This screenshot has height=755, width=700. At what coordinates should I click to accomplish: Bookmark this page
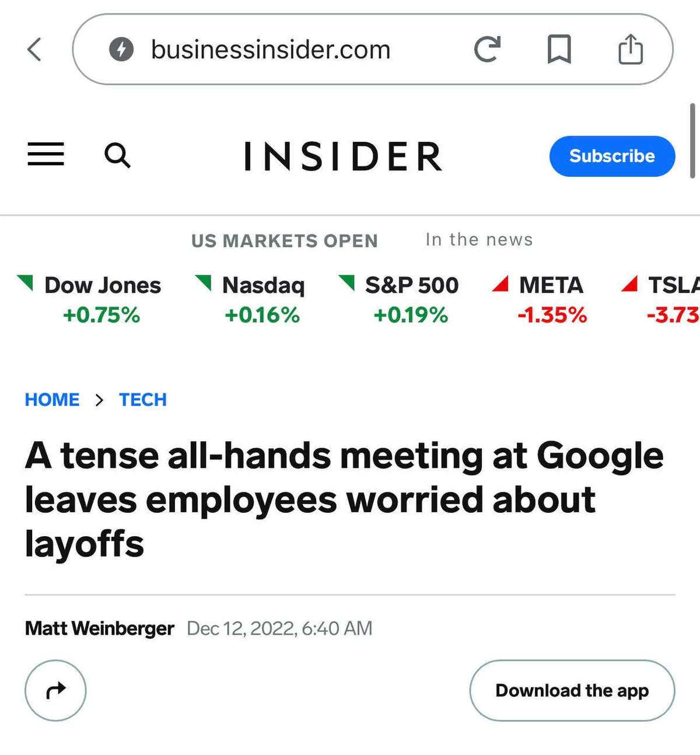tap(559, 50)
